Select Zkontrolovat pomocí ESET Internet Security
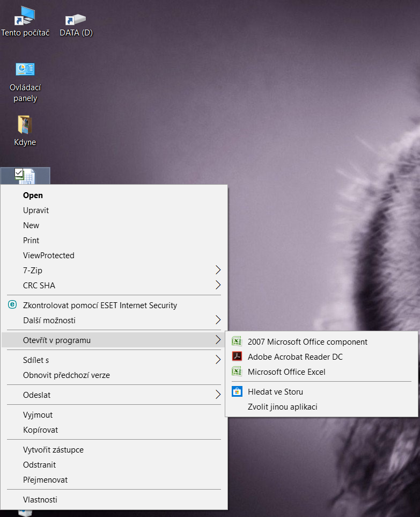This screenshot has height=517, width=420. (114, 305)
